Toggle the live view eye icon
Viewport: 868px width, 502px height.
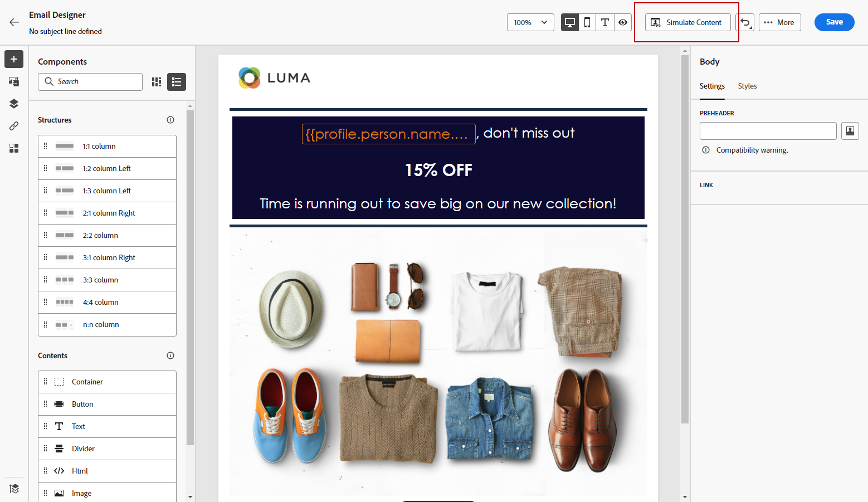[623, 22]
